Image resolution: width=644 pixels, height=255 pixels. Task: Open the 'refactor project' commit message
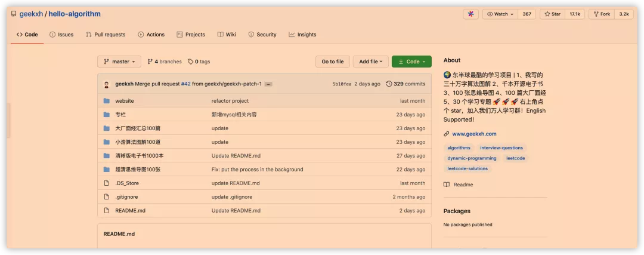click(230, 101)
